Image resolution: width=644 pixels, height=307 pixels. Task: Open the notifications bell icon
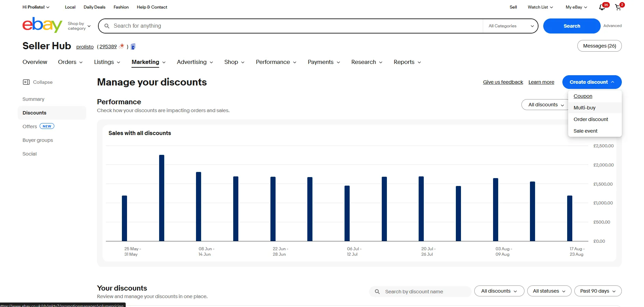coord(602,7)
